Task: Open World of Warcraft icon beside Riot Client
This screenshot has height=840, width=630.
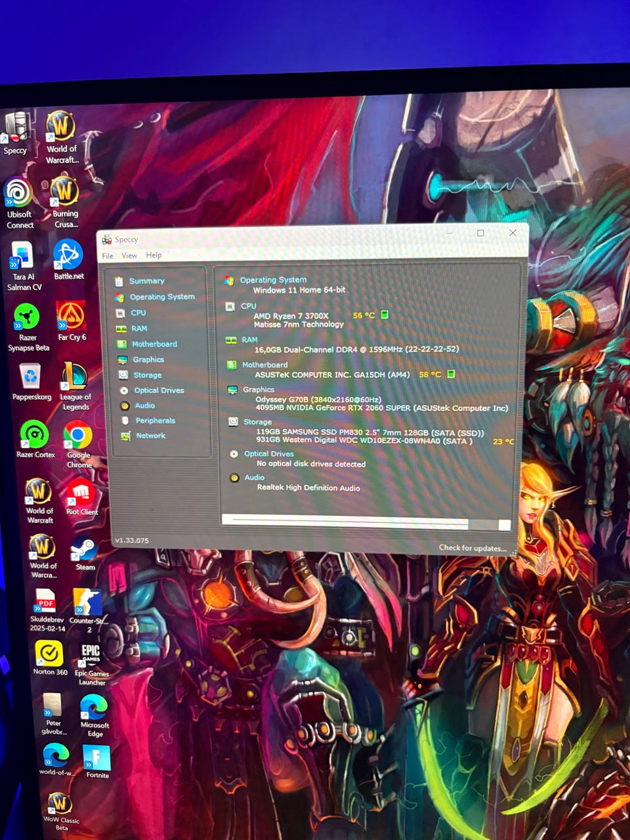Action: [x=39, y=501]
